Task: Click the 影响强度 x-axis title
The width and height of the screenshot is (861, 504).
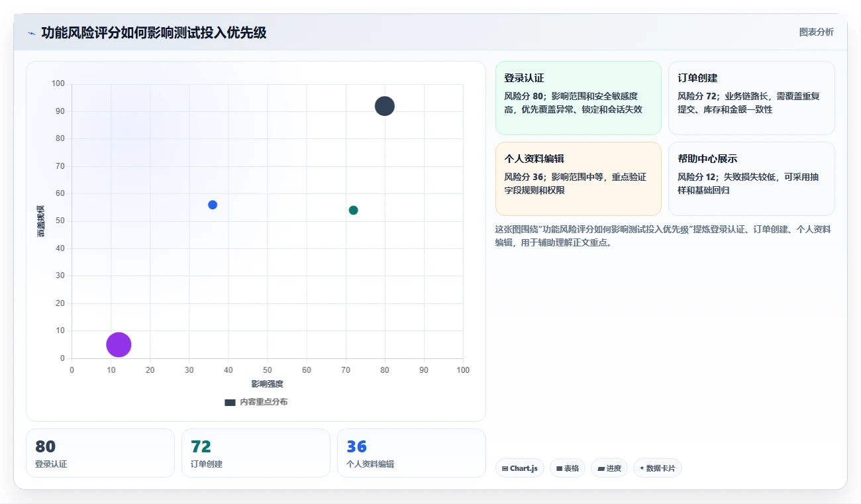Action: tap(267, 384)
